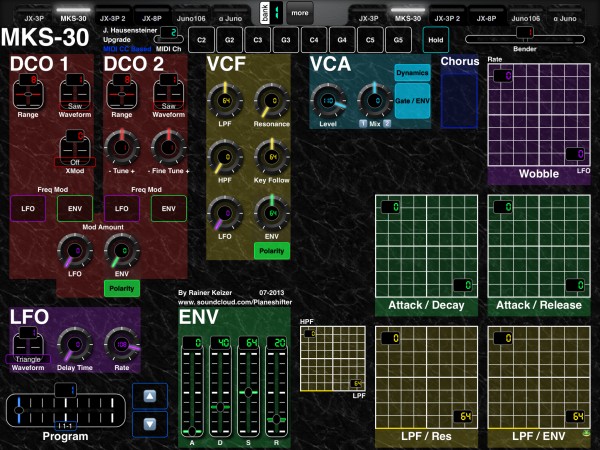Switch to the right MKS-30 tab

pos(408,18)
